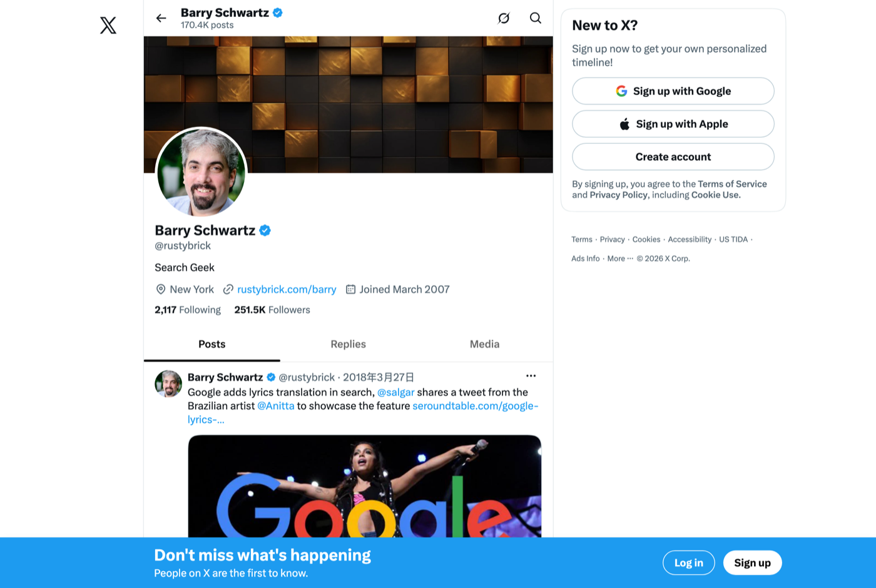Screen dimensions: 876x588
Task: Click the 'Joined March 2007' text
Action: coord(404,289)
